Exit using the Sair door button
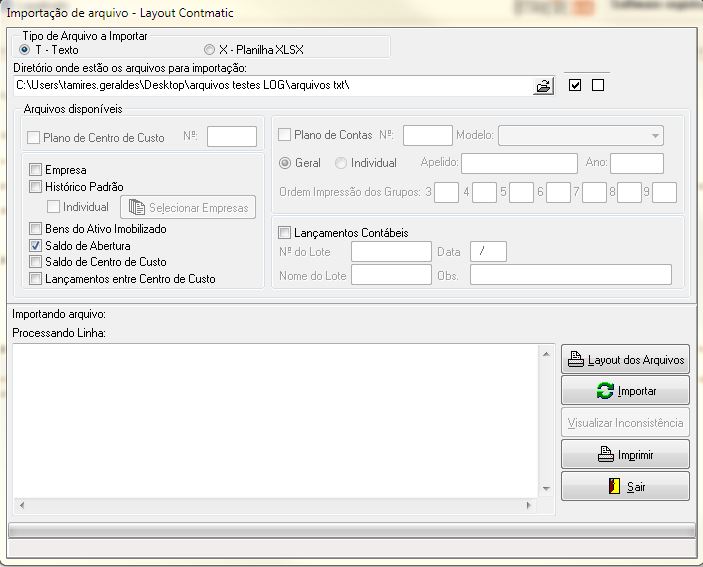Image resolution: width=703 pixels, height=567 pixels. click(x=625, y=486)
